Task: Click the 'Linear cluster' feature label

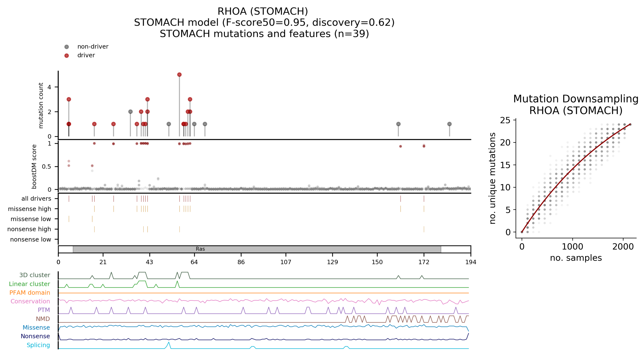Action: click(30, 284)
